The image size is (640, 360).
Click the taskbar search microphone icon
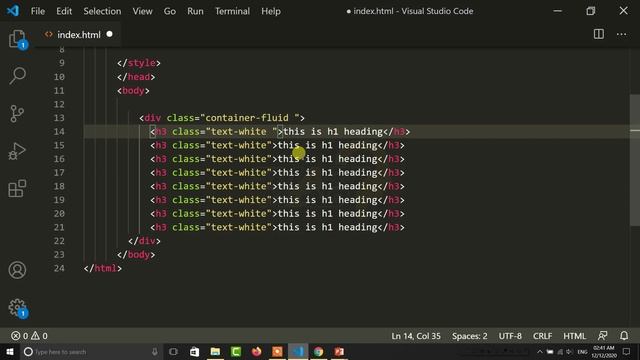point(155,351)
